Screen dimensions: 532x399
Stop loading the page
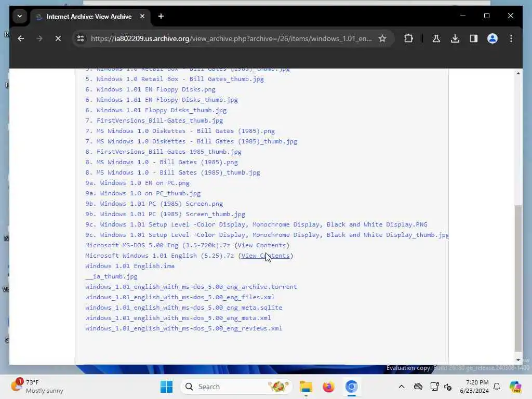[x=58, y=38]
